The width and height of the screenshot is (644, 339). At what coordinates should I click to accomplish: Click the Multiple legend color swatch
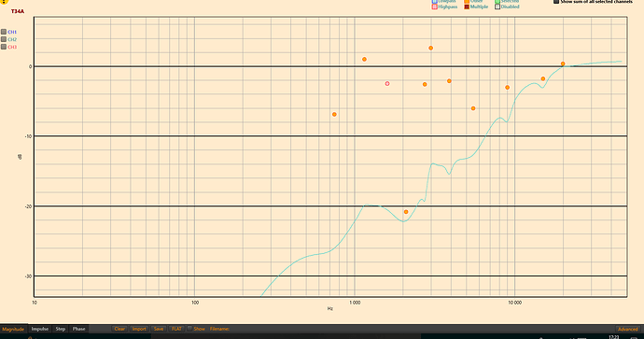[x=467, y=7]
